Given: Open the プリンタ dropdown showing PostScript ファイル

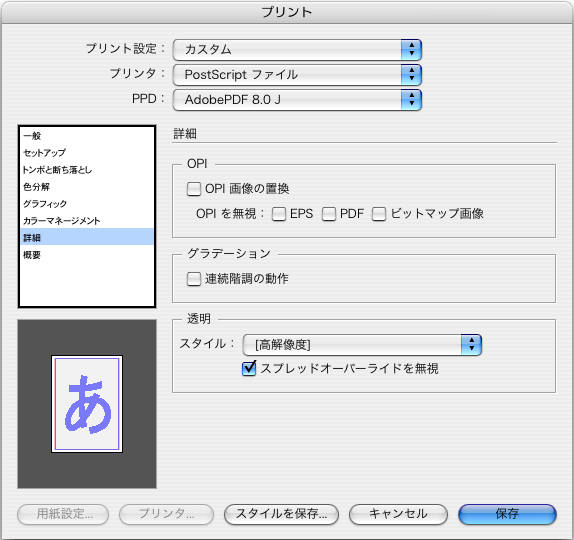Looking at the screenshot, I should click(297, 75).
